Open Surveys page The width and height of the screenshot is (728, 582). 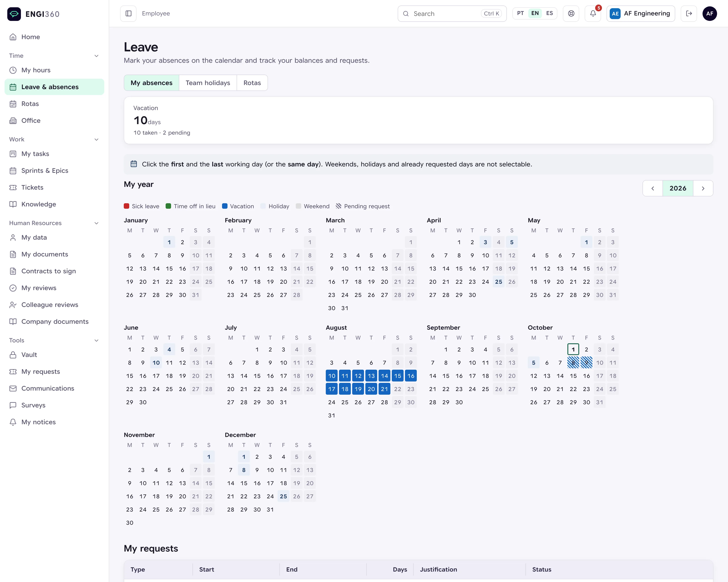click(x=54, y=405)
